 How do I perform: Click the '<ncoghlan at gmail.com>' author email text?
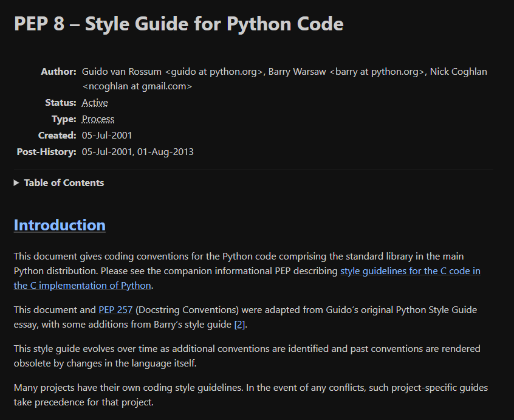tap(137, 86)
